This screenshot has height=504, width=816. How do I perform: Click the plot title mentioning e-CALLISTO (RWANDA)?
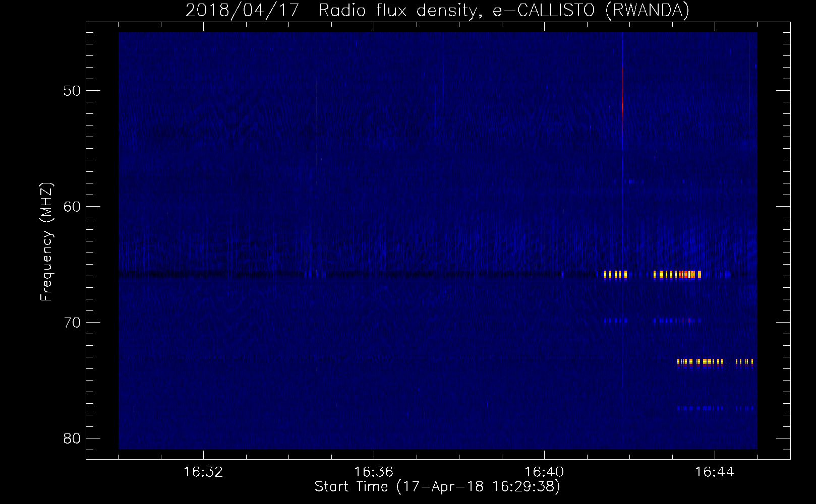(437, 10)
